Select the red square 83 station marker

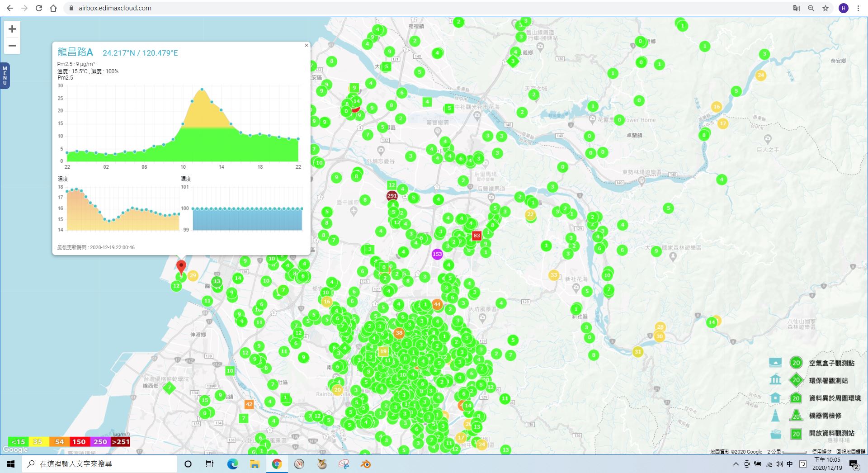[x=476, y=235]
